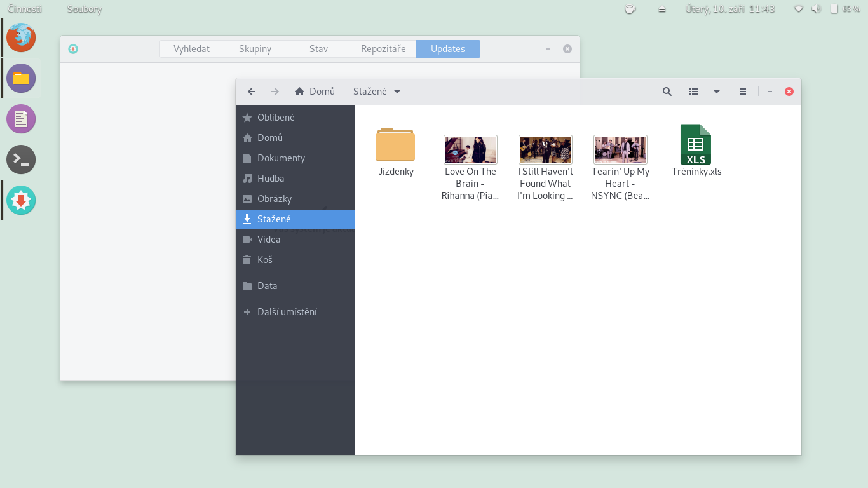Click the Domů home icon in the path bar
868x488 pixels.
[x=299, y=91]
